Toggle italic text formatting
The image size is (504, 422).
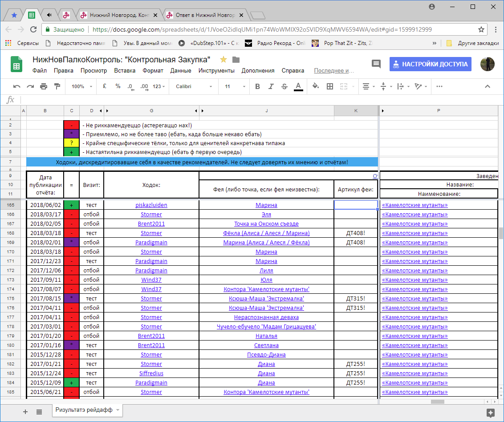(271, 86)
